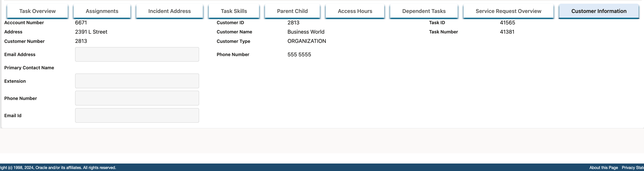Click Task Number value 41381
Image resolution: width=644 pixels, height=171 pixels.
click(507, 32)
